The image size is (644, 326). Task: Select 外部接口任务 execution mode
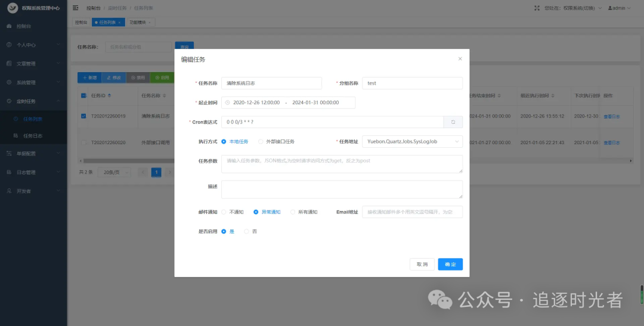click(277, 142)
